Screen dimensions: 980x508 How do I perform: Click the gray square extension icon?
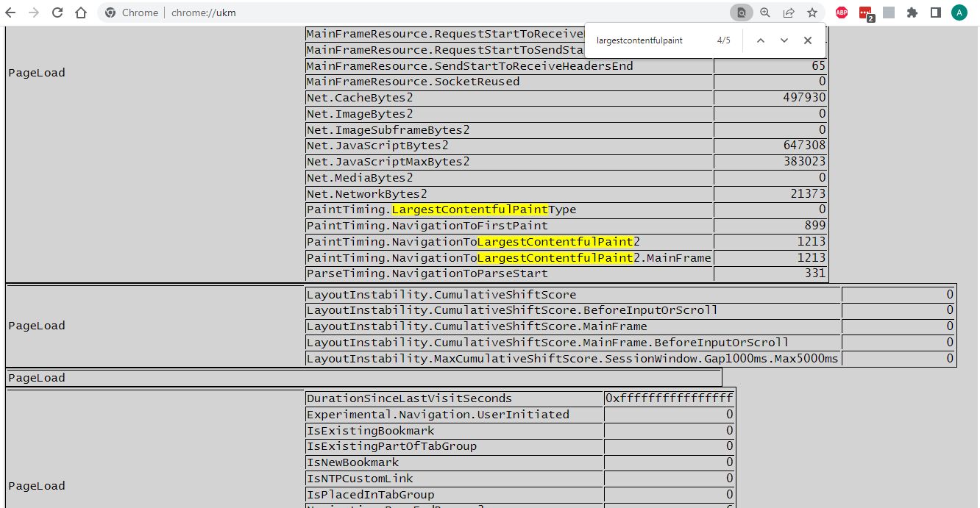click(889, 12)
